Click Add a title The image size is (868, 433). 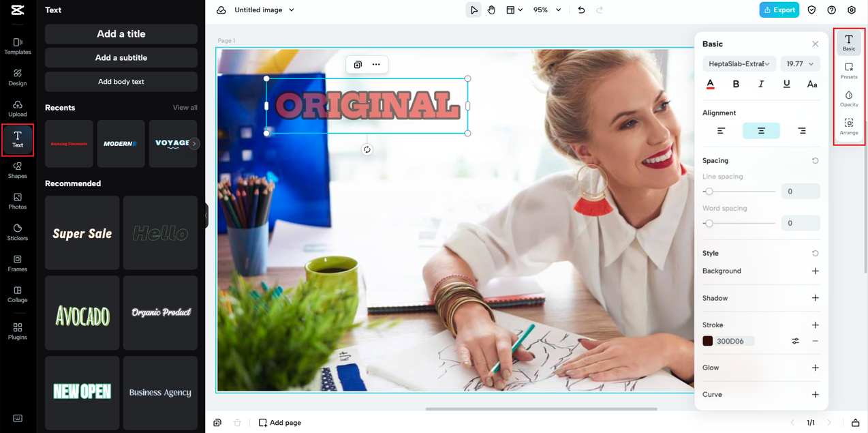click(121, 34)
